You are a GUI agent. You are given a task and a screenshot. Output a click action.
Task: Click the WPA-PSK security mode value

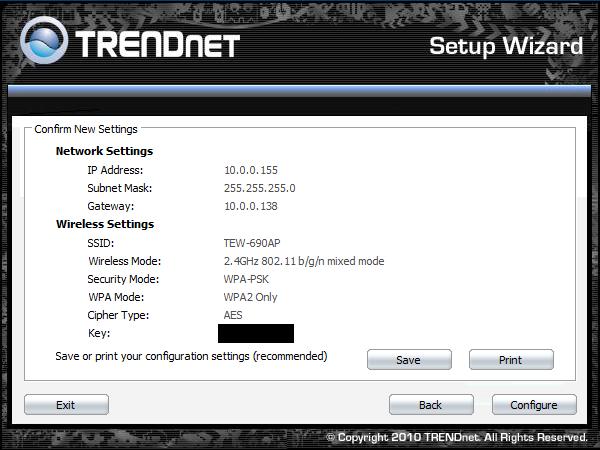[246, 279]
